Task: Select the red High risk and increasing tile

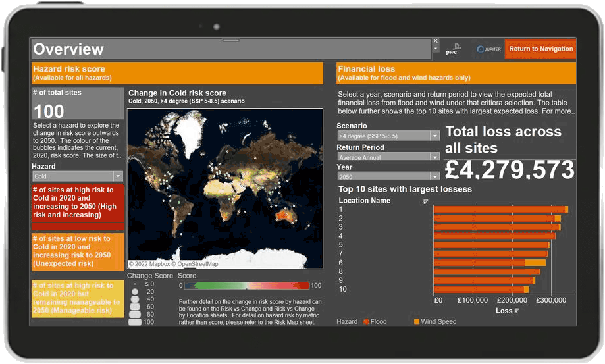Action: (x=77, y=204)
